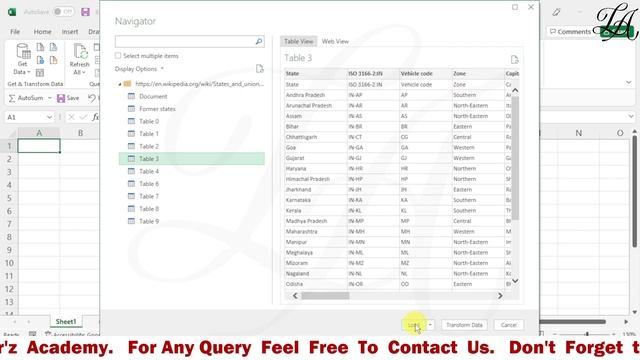Image resolution: width=640 pixels, height=360 pixels.
Task: Click preview vertical scrollbar thumb
Action: [x=515, y=158]
